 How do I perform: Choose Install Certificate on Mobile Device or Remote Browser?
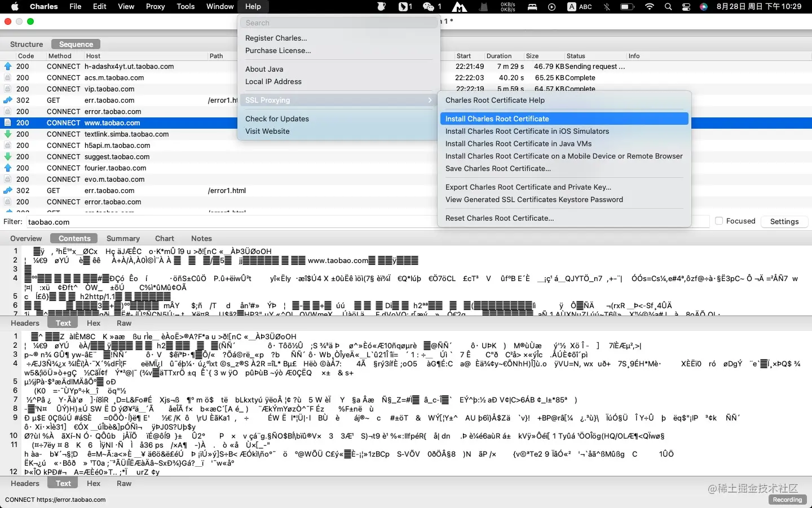click(564, 156)
